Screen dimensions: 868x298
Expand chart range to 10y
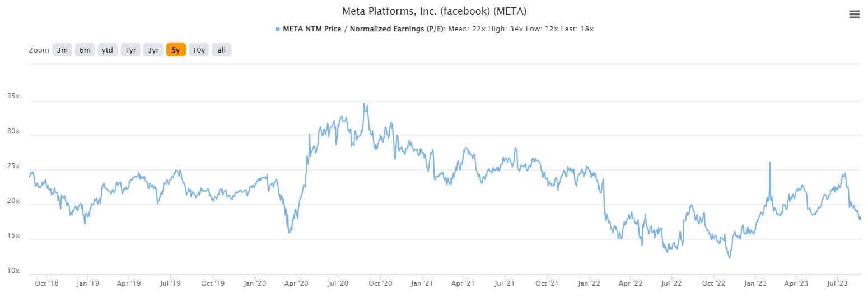(199, 50)
